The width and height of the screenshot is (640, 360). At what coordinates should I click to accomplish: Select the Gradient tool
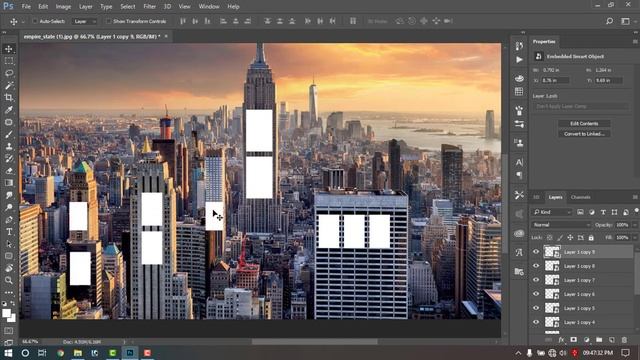coord(9,183)
